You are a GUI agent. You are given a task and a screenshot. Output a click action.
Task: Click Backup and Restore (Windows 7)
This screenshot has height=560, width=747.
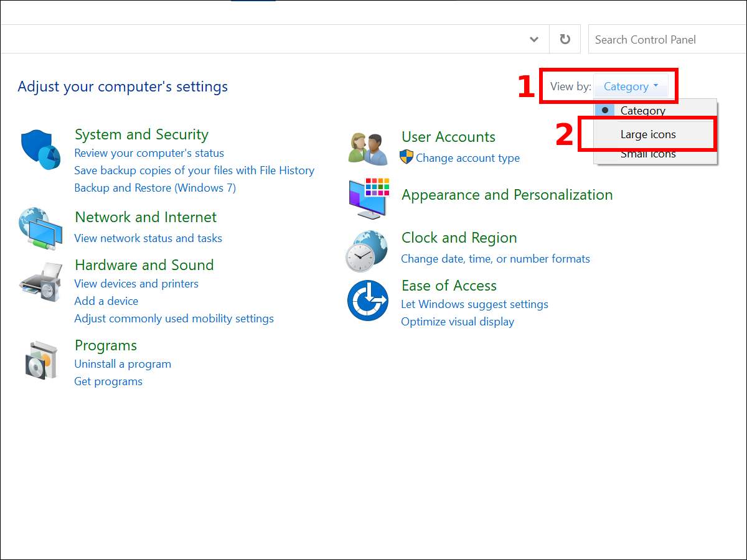[155, 188]
